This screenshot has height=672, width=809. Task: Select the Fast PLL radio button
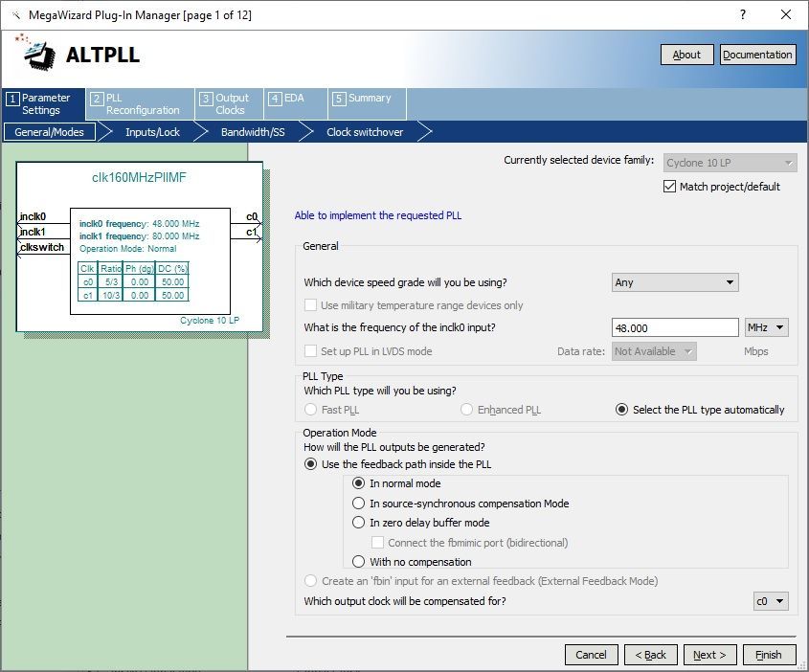coord(310,410)
